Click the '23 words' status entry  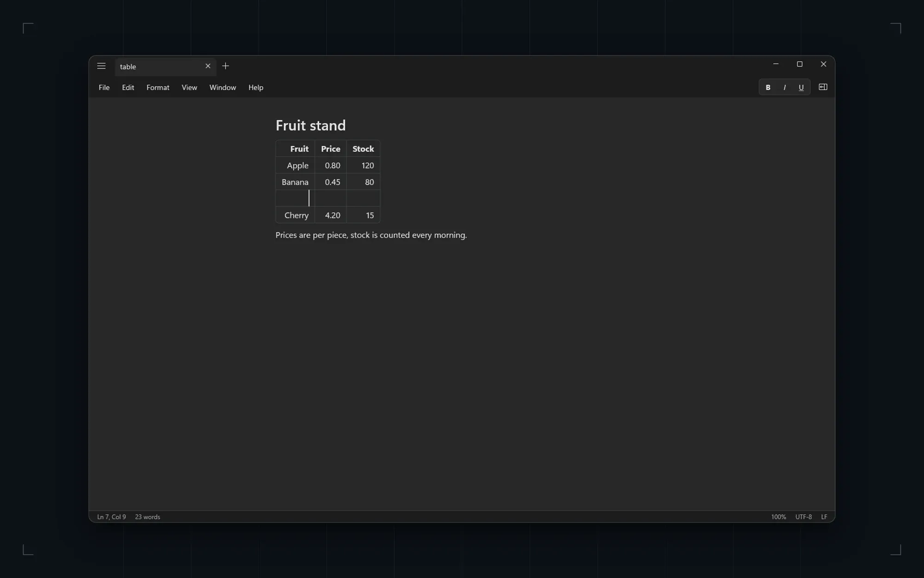[147, 517]
